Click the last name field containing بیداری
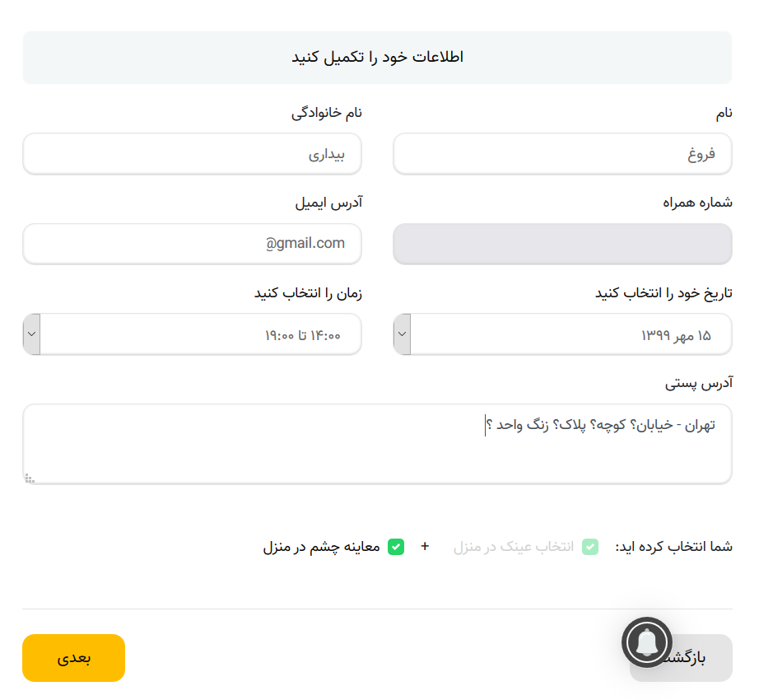 (x=192, y=154)
